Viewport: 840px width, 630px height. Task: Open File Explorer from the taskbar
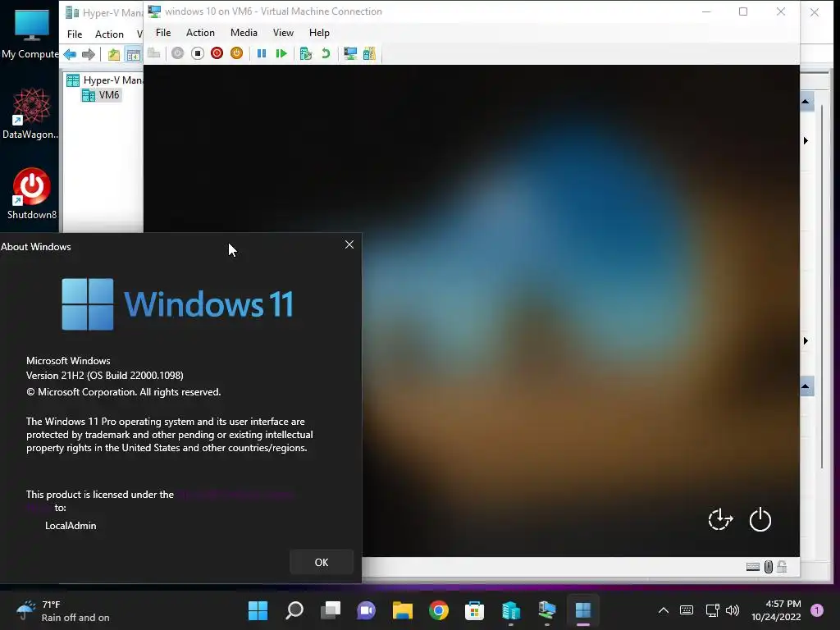point(402,610)
